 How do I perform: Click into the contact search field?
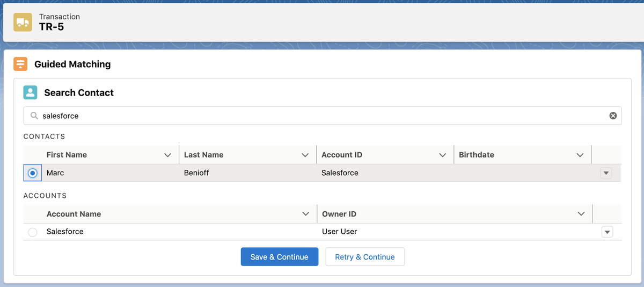(322, 116)
